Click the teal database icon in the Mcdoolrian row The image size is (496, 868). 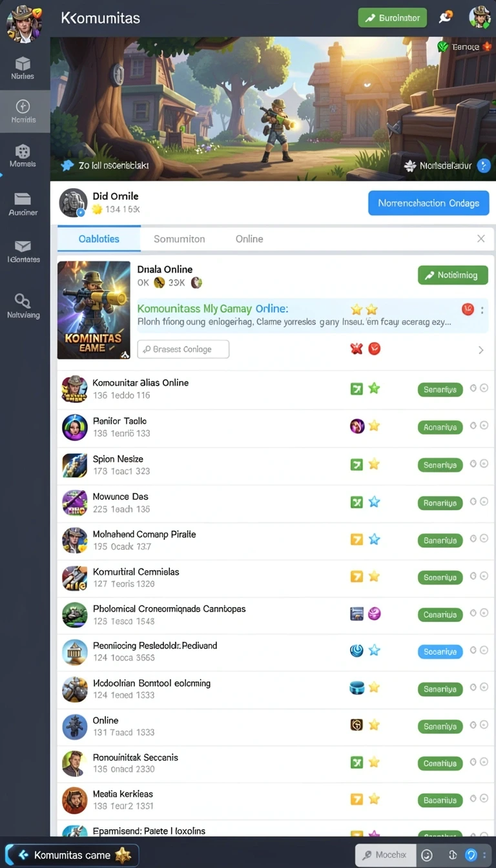pyautogui.click(x=356, y=688)
